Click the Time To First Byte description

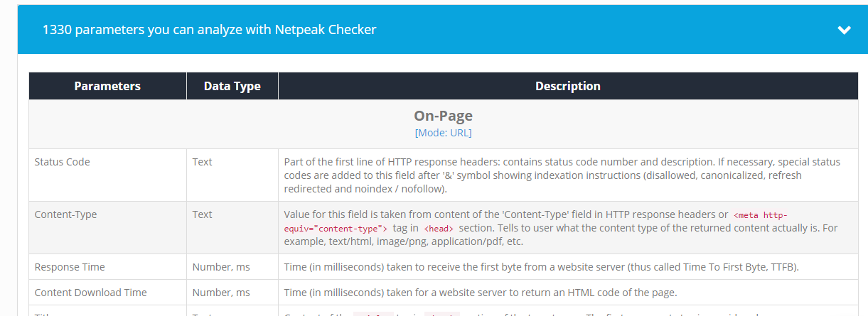coord(541,267)
